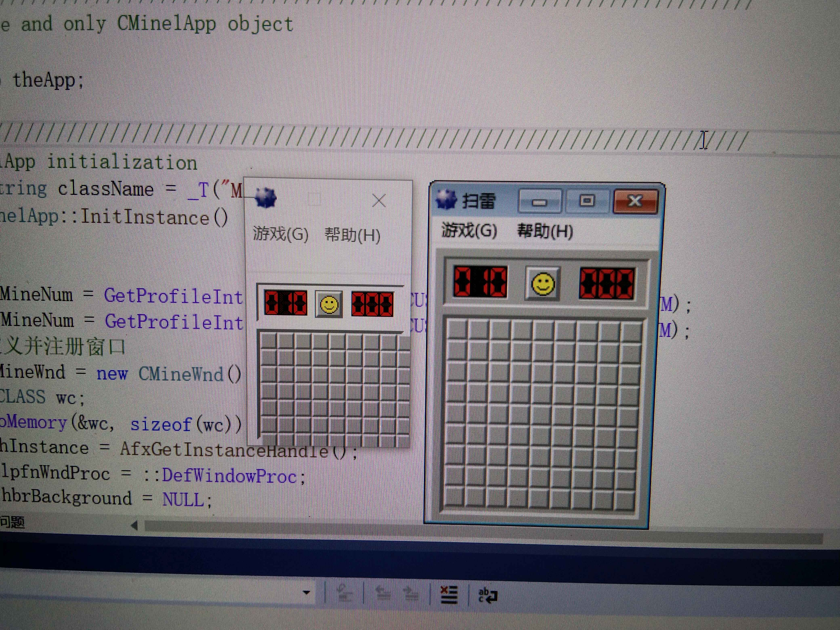Click the smiley face in the 扫雷 window
This screenshot has width=840, height=630.
point(543,283)
